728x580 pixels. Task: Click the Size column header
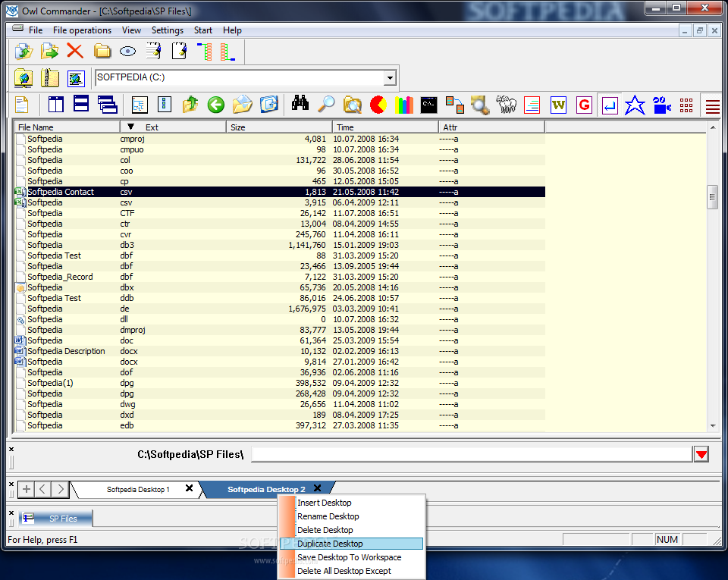click(279, 127)
